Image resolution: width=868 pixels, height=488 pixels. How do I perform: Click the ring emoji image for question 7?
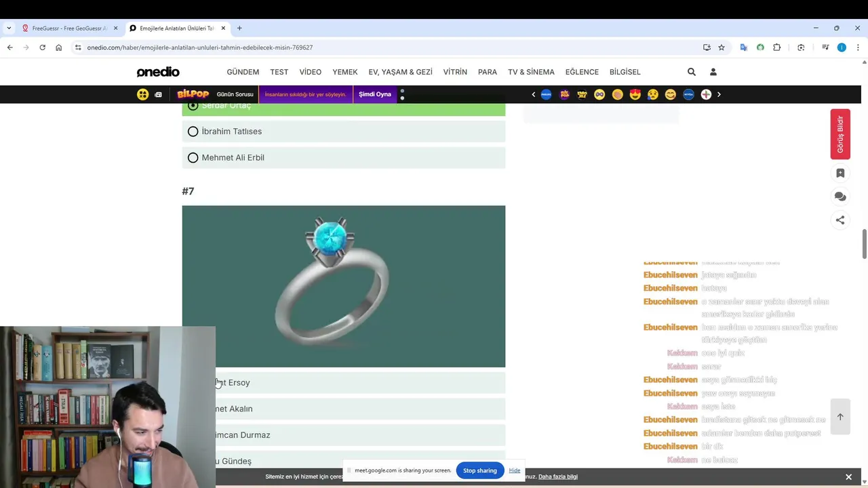point(343,286)
